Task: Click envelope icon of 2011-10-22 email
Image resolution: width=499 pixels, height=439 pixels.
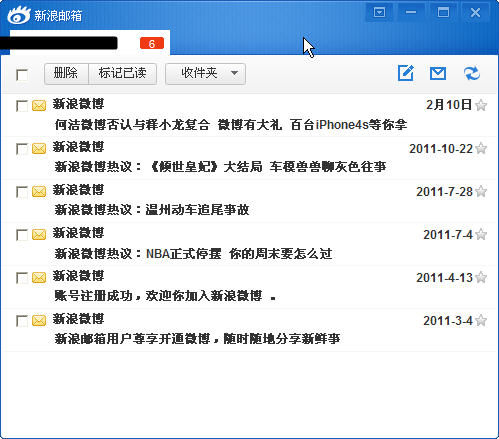Action: click(39, 148)
